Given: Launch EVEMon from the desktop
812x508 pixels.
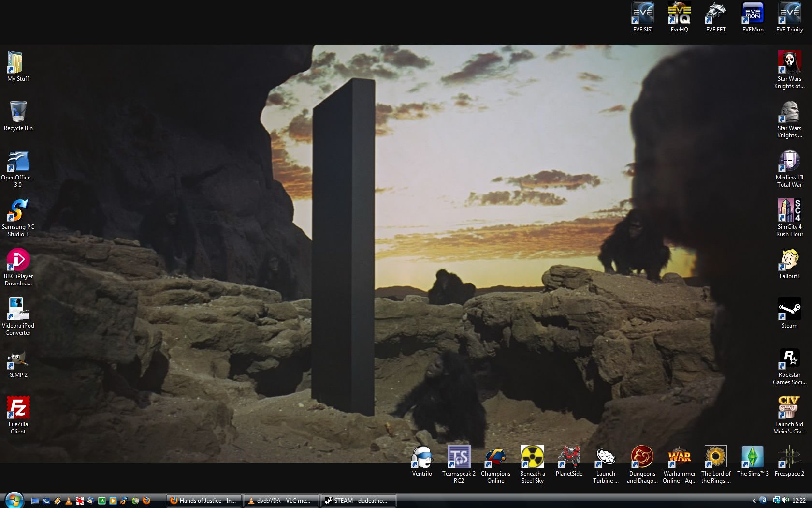Looking at the screenshot, I should (753, 14).
